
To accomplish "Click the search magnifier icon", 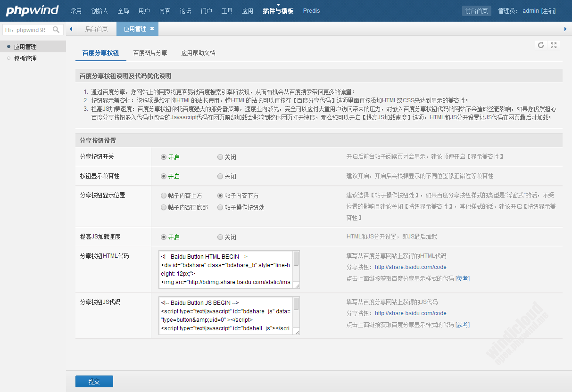I will (x=56, y=30).
